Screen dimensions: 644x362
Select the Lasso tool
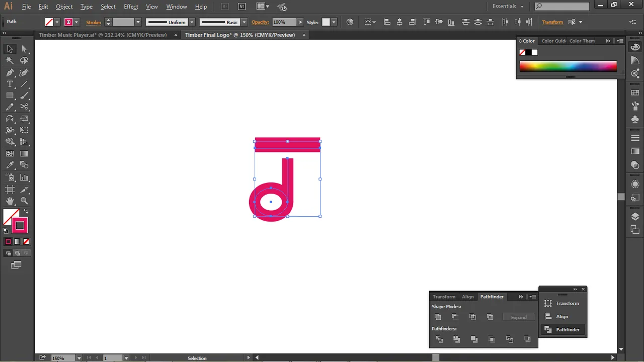[x=24, y=60]
